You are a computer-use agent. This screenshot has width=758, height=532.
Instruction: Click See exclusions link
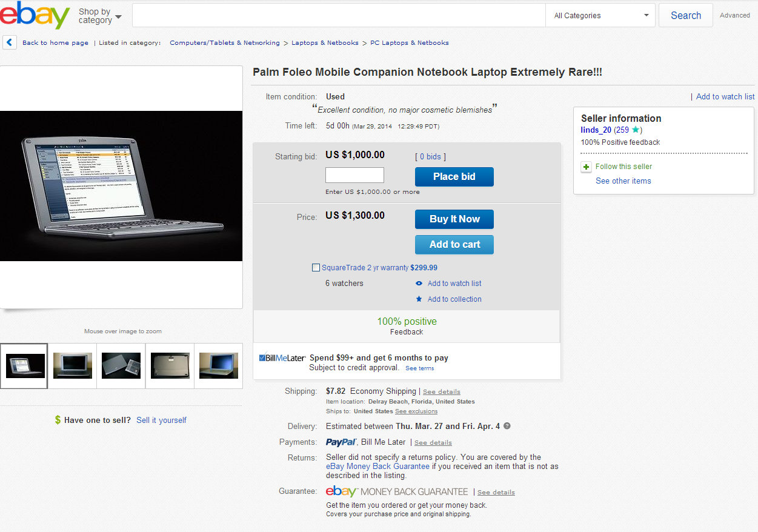[x=416, y=411]
